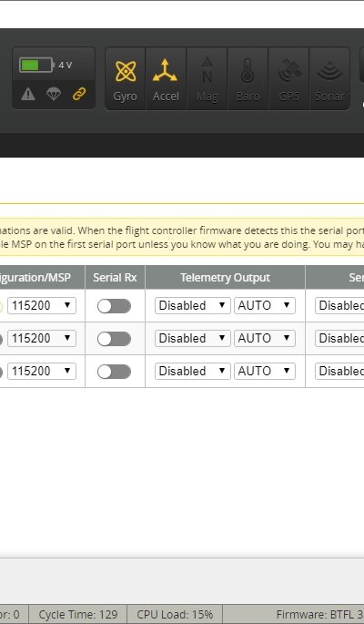Click "Cycle Time: 129" in status bar

(x=78, y=615)
